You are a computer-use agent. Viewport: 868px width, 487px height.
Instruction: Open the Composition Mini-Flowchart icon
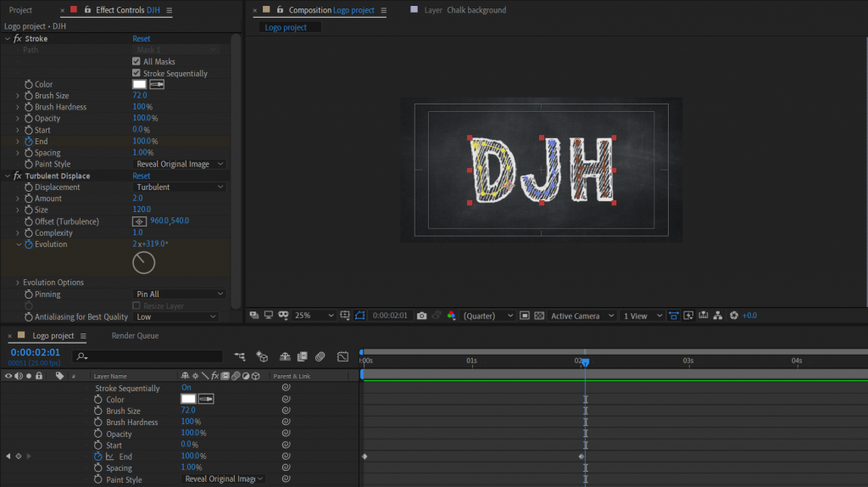click(x=240, y=357)
